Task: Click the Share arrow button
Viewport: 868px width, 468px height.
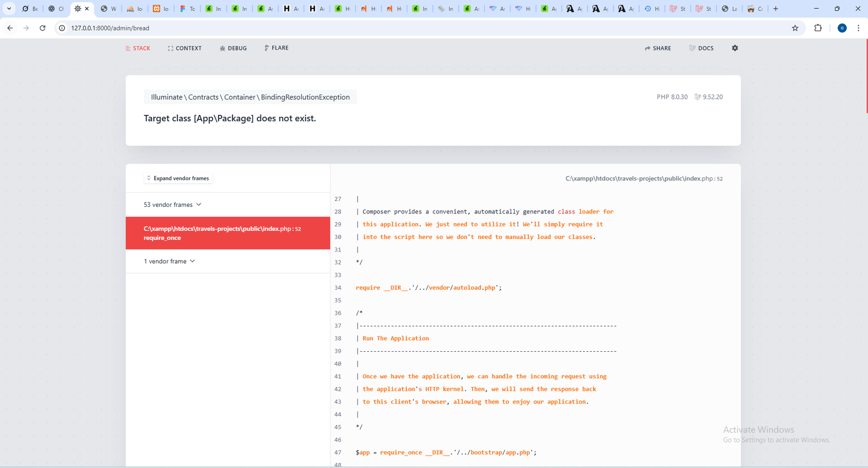Action: (x=658, y=48)
